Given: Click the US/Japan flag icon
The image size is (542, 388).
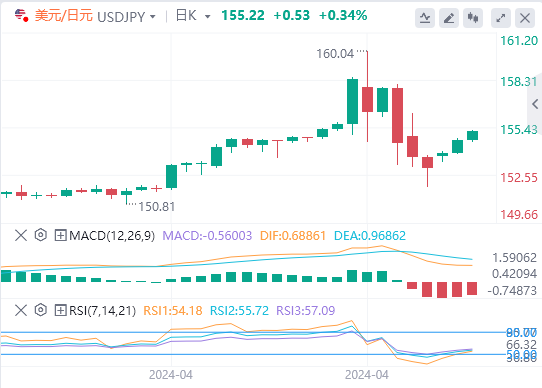Looking at the screenshot, I should tap(21, 16).
